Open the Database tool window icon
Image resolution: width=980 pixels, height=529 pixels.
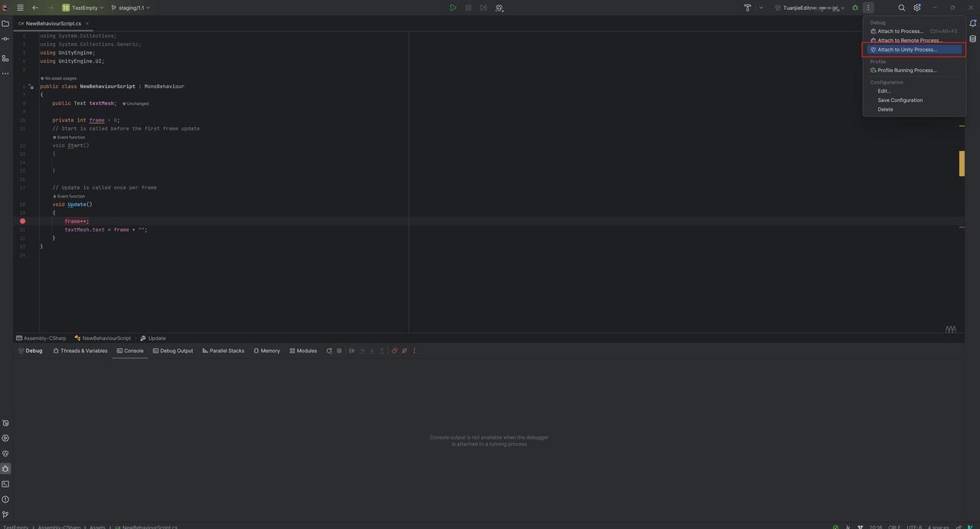click(x=973, y=39)
